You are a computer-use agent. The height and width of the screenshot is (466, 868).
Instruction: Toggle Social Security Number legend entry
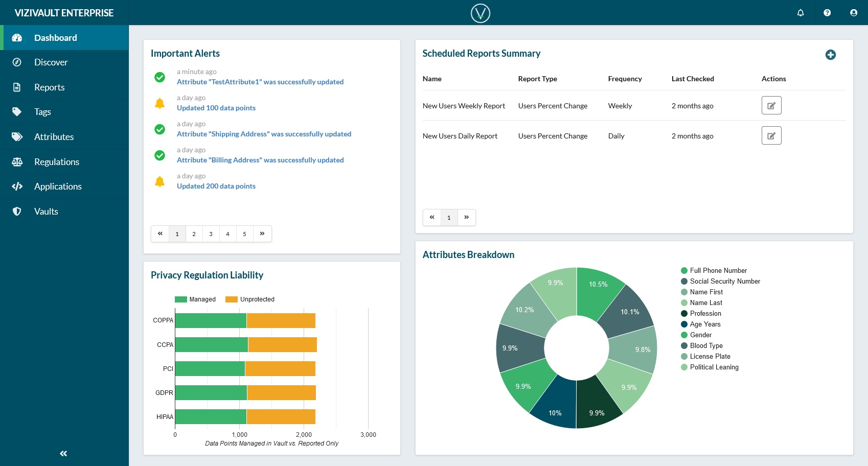tap(720, 282)
